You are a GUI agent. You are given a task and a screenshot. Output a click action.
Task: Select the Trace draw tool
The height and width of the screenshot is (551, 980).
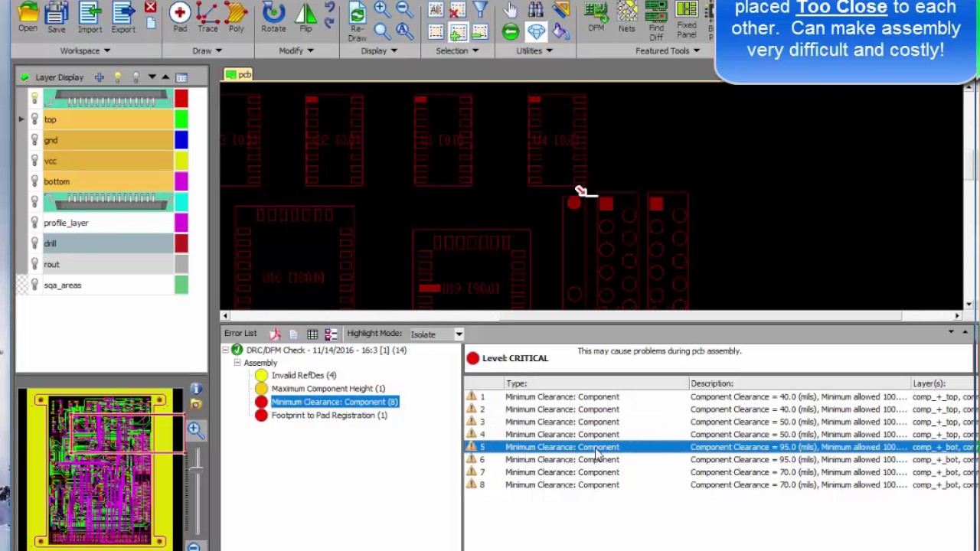pos(207,16)
